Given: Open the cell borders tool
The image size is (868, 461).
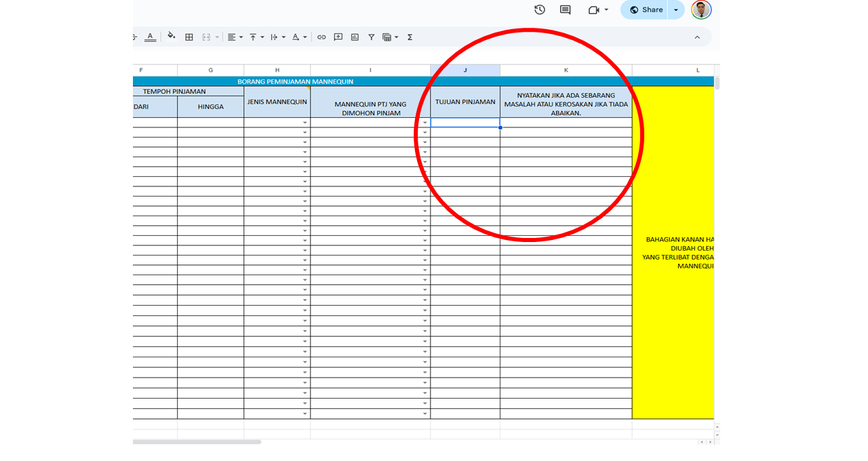Looking at the screenshot, I should (189, 37).
